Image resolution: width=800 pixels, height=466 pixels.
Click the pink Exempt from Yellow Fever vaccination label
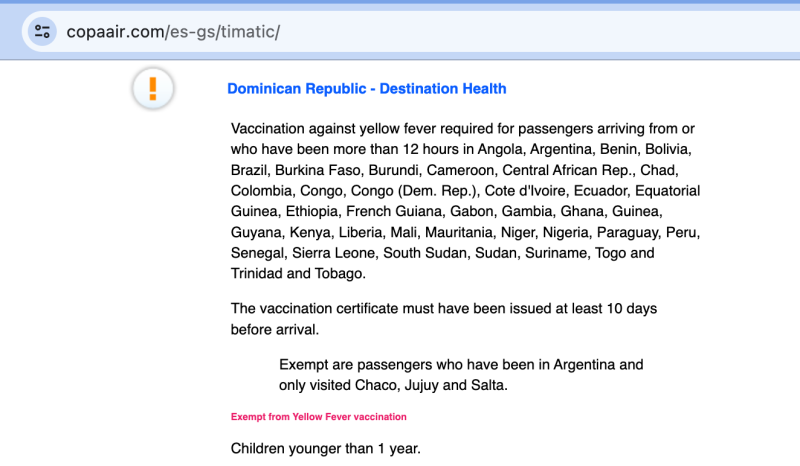click(x=318, y=417)
